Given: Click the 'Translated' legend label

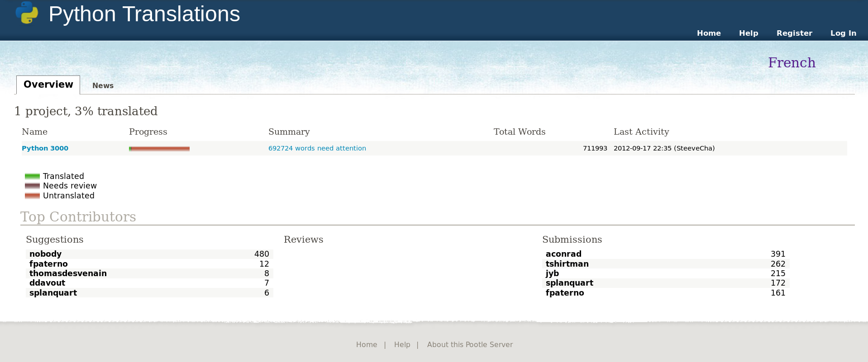Looking at the screenshot, I should click(63, 176).
